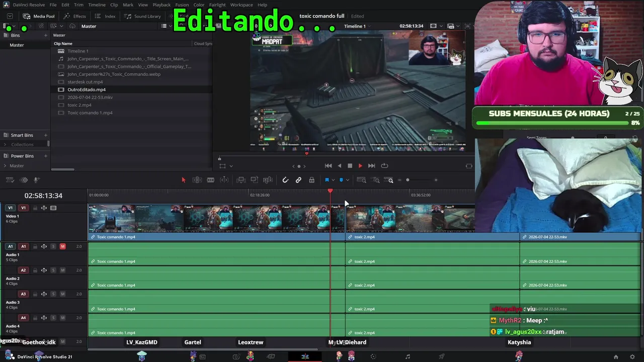This screenshot has height=362, width=644.
Task: Switch to the Deliver page rocket icon
Action: click(x=442, y=357)
